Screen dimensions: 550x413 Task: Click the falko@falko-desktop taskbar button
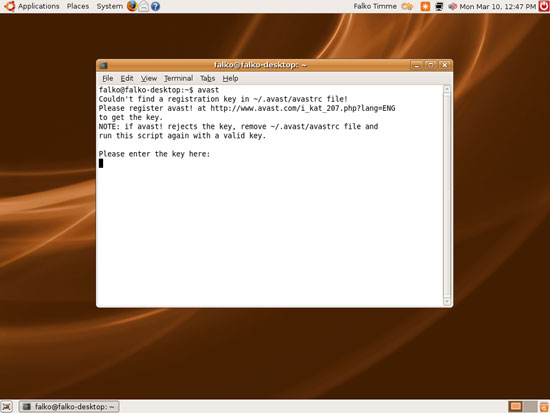tap(69, 407)
